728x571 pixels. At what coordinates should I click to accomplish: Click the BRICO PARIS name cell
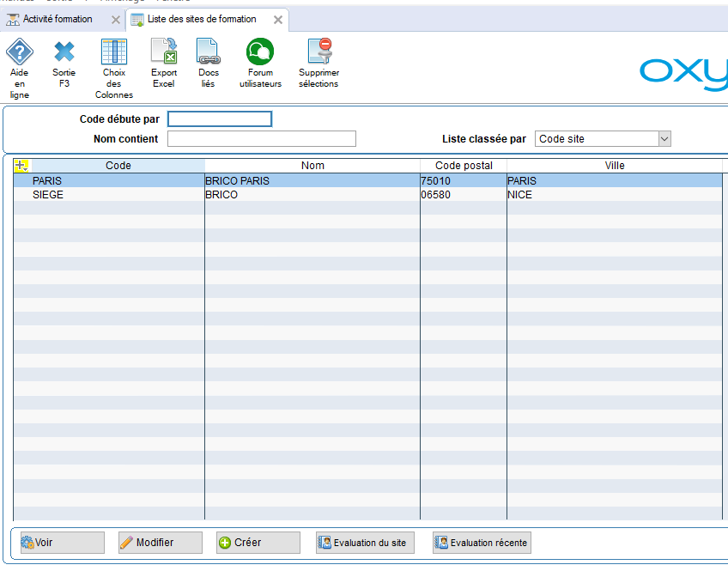tap(312, 180)
